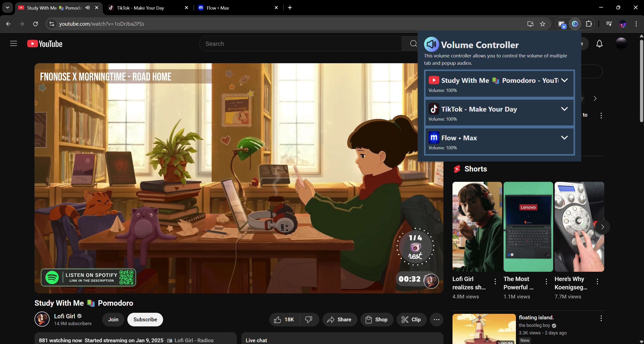Click the Live chat header
The height and width of the screenshot is (344, 644).
coord(256,340)
